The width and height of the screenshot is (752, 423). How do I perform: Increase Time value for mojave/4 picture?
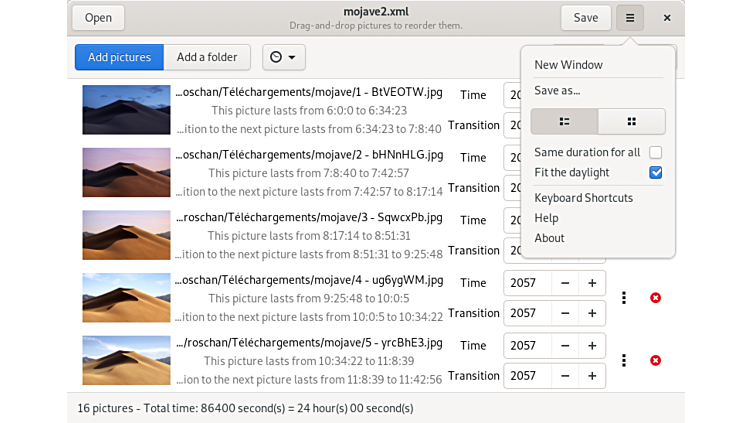point(592,283)
